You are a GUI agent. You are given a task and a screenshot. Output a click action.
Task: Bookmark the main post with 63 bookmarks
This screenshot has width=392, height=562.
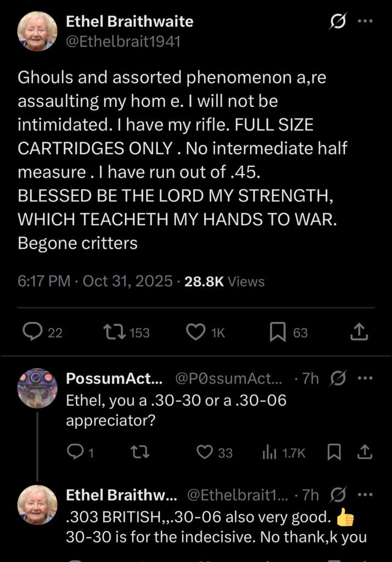(x=276, y=332)
